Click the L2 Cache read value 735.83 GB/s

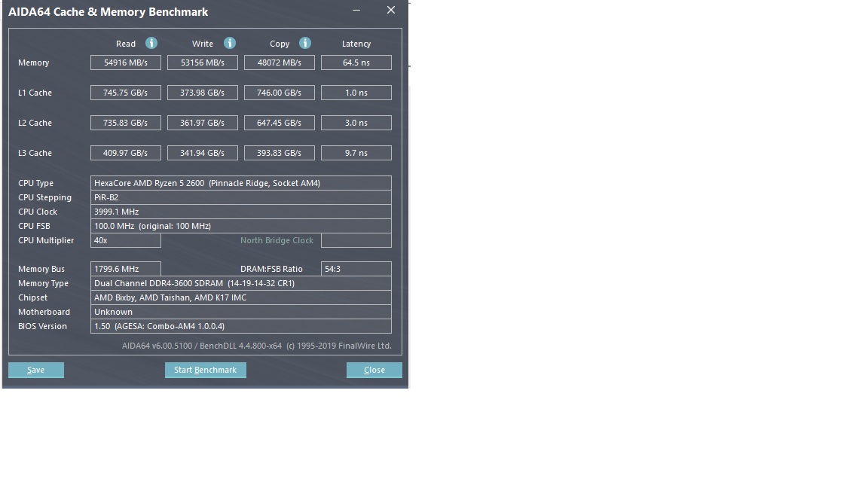126,123
